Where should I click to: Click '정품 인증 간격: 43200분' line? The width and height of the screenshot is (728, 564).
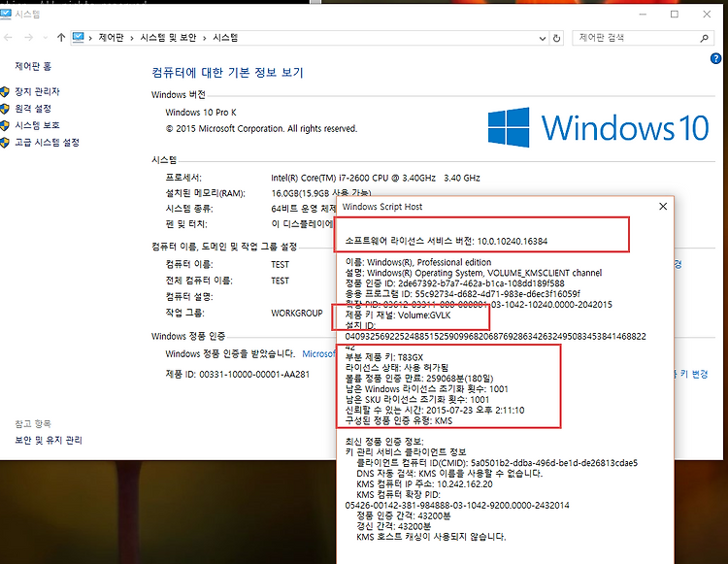(403, 515)
